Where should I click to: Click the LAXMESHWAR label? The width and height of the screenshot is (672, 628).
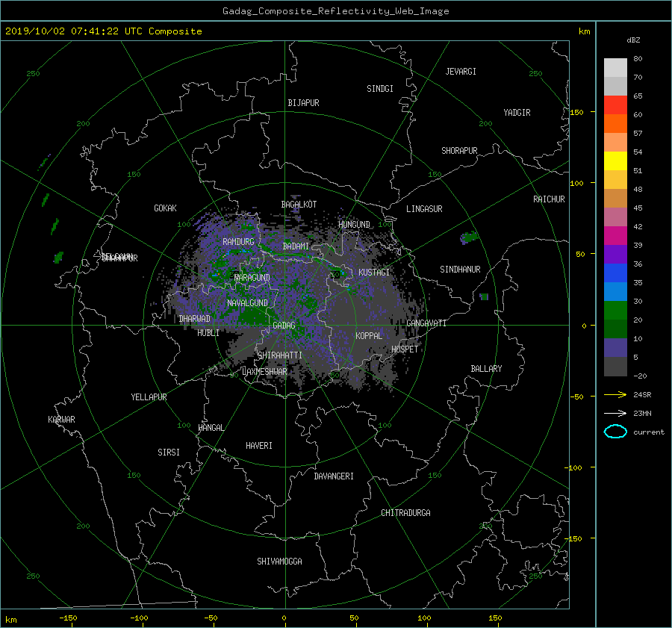click(264, 372)
